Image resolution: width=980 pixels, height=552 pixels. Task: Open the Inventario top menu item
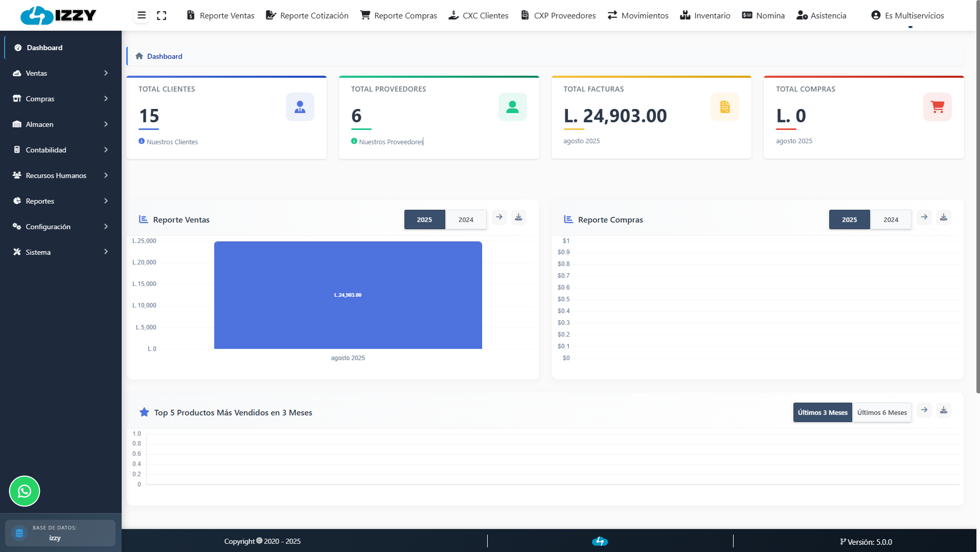coord(705,15)
